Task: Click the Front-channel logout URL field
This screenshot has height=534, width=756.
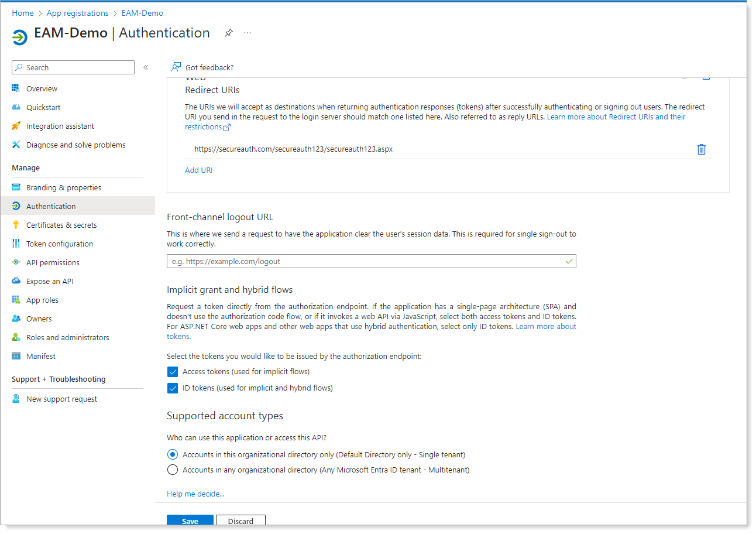Action: tap(371, 261)
